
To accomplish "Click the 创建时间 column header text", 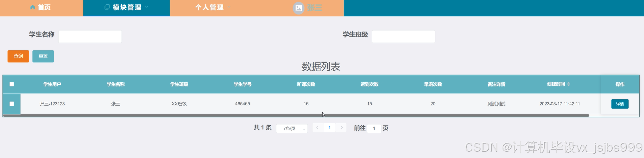I will pyautogui.click(x=556, y=84).
